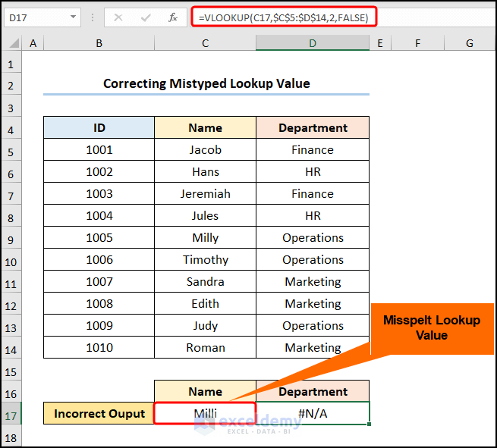497x448 pixels.
Task: Select column G header
Action: (x=470, y=43)
